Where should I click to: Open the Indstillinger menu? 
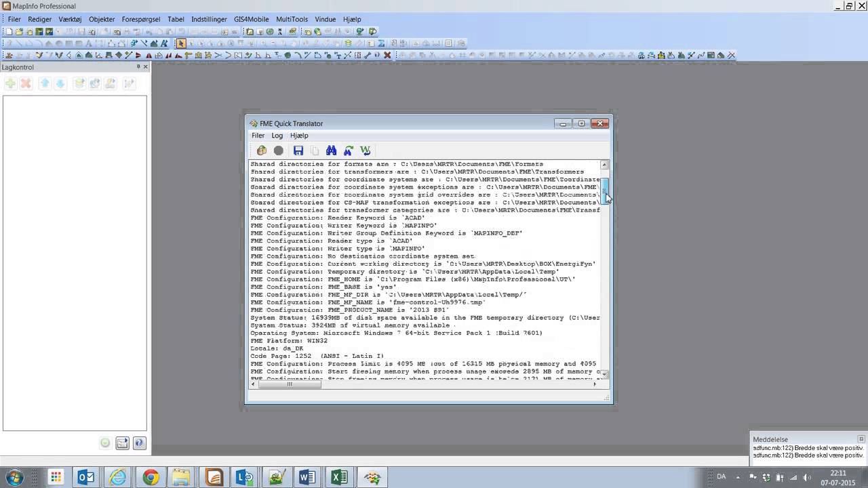coord(209,19)
